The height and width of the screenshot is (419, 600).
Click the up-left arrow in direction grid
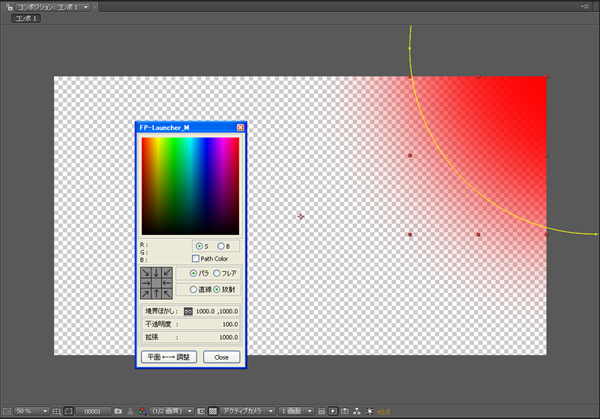[167, 294]
